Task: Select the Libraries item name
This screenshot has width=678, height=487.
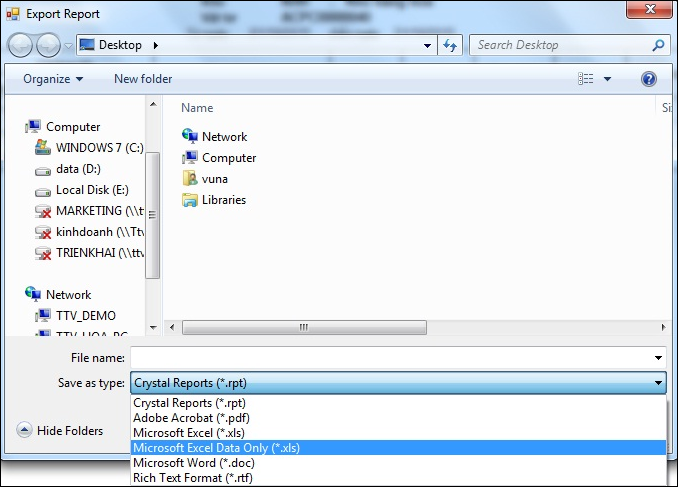Action: [x=224, y=200]
